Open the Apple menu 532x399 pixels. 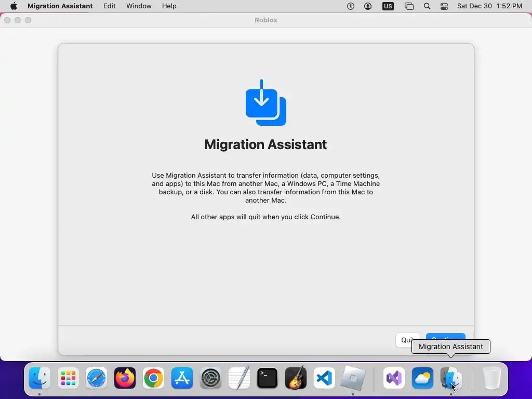(x=14, y=6)
